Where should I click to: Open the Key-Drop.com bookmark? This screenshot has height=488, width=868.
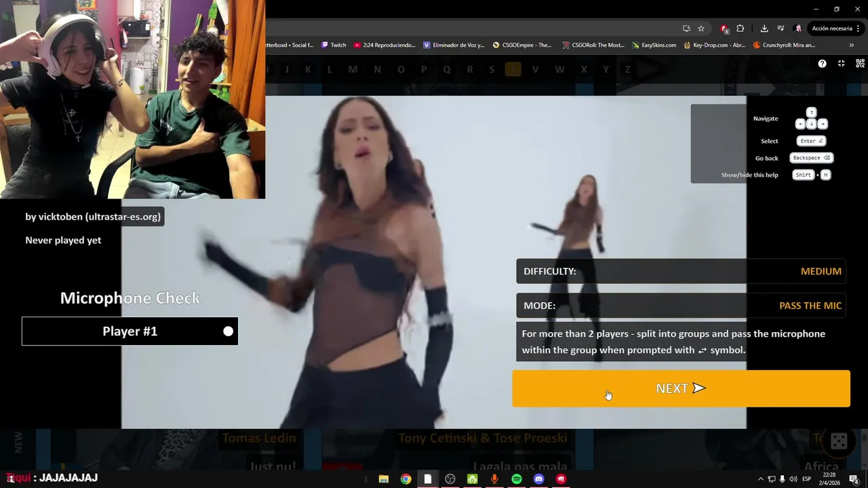[x=715, y=45]
